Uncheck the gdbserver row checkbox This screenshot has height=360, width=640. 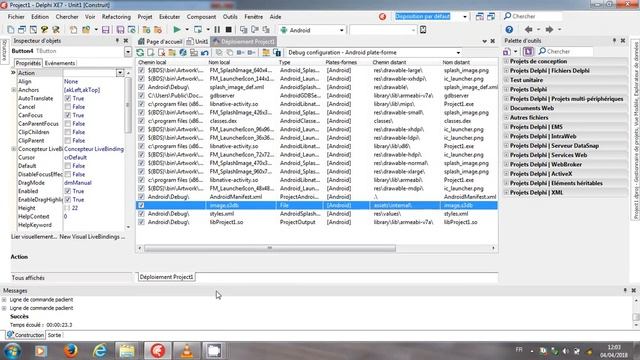tap(141, 96)
